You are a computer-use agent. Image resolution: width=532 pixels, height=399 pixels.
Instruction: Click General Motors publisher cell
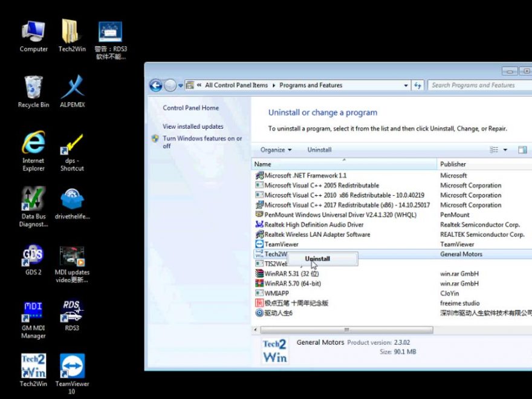click(x=461, y=254)
